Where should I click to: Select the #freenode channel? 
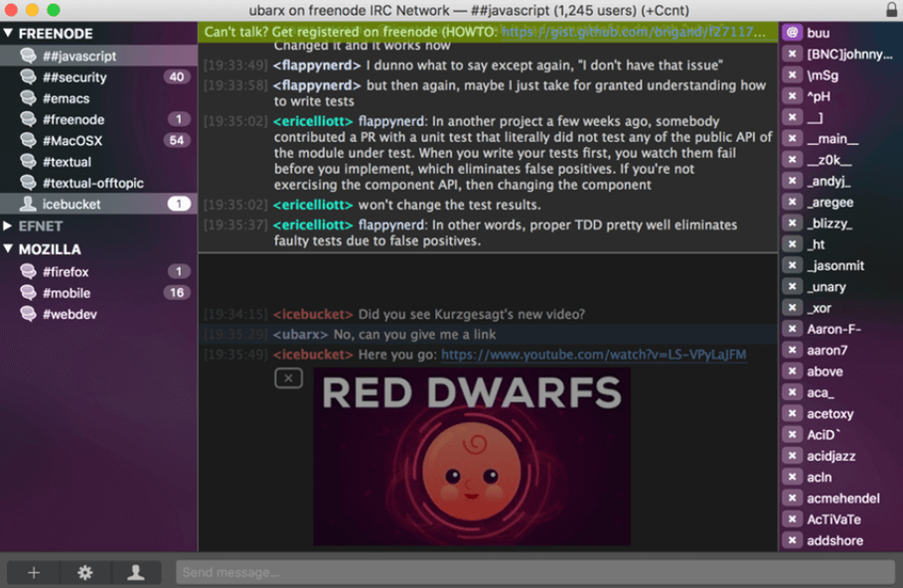point(98,120)
